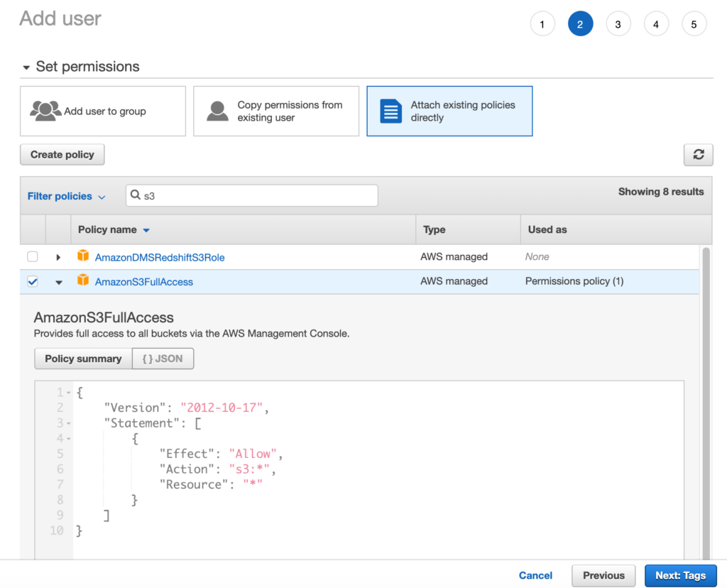The image size is (727, 588).
Task: Go to step 1 circle
Action: (x=542, y=24)
